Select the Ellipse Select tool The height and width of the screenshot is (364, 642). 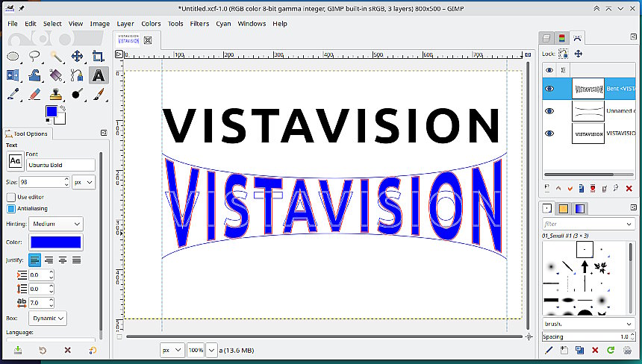(x=13, y=57)
